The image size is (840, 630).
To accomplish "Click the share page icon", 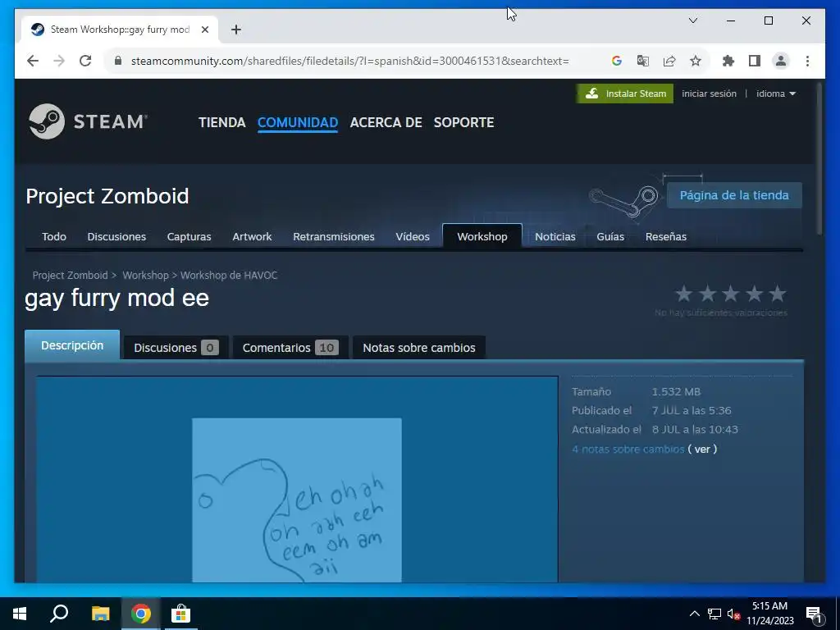I will point(669,61).
